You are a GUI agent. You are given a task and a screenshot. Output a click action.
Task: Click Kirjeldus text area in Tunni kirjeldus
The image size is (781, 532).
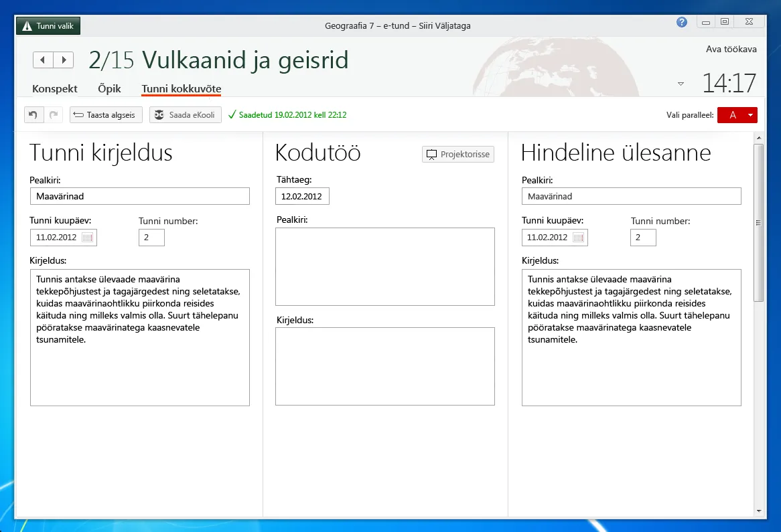(140, 337)
